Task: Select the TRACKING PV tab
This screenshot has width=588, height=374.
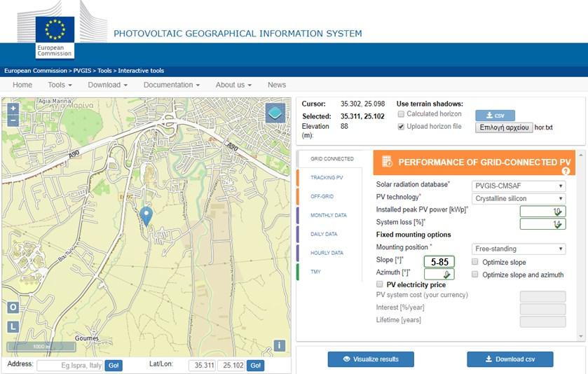Action: pyautogui.click(x=327, y=178)
